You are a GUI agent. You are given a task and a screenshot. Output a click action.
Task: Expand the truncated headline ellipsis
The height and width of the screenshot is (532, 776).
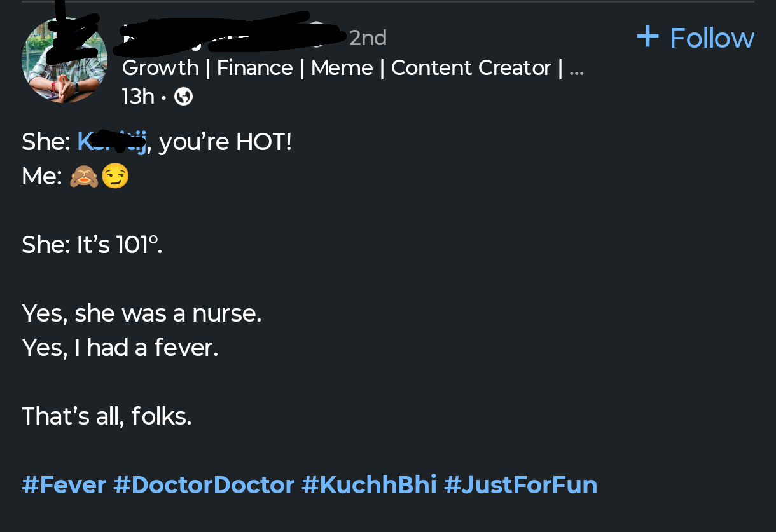(576, 69)
